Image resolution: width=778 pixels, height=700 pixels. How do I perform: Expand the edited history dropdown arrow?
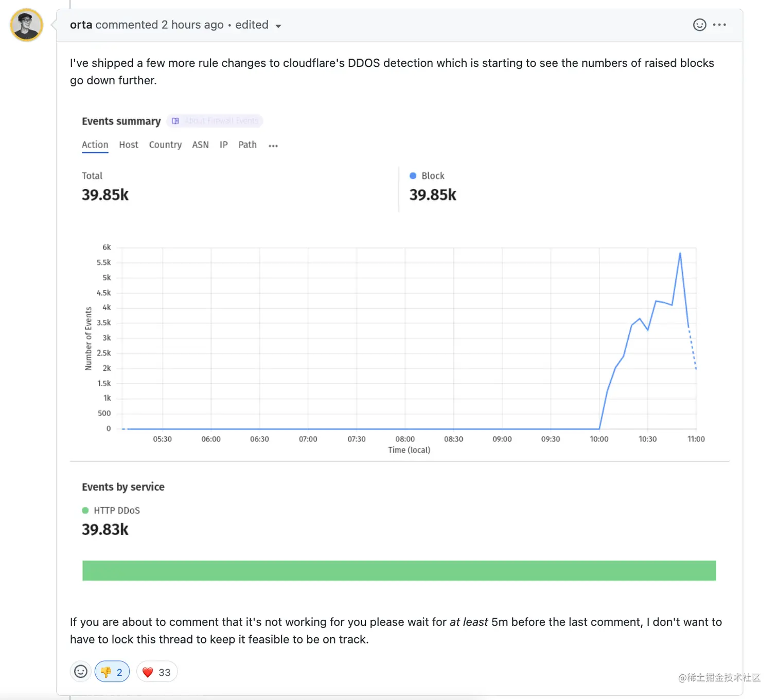pyautogui.click(x=278, y=26)
